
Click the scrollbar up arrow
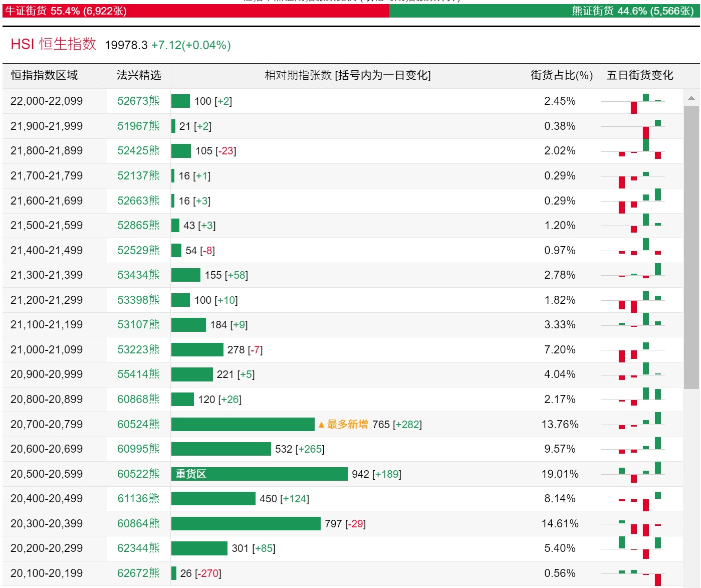(691, 98)
